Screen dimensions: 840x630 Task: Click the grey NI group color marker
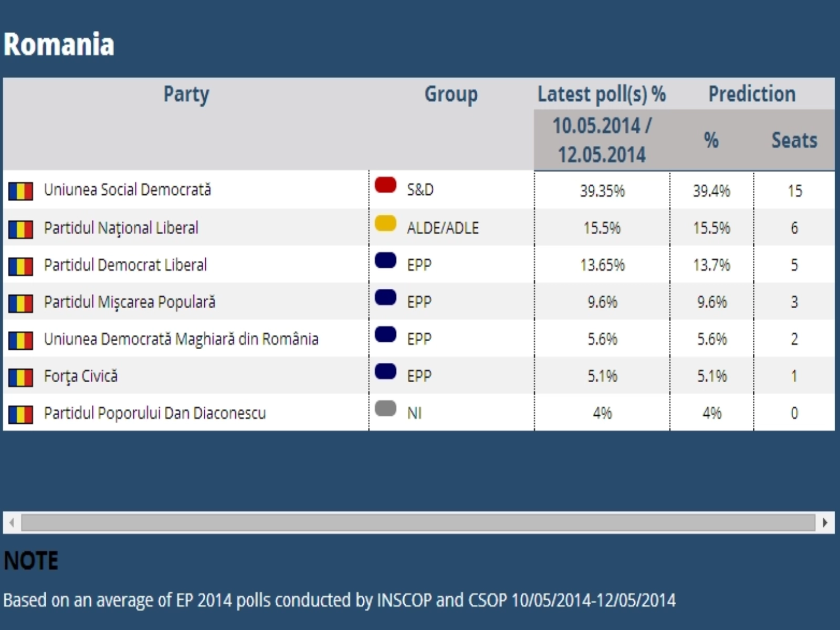tap(385, 408)
